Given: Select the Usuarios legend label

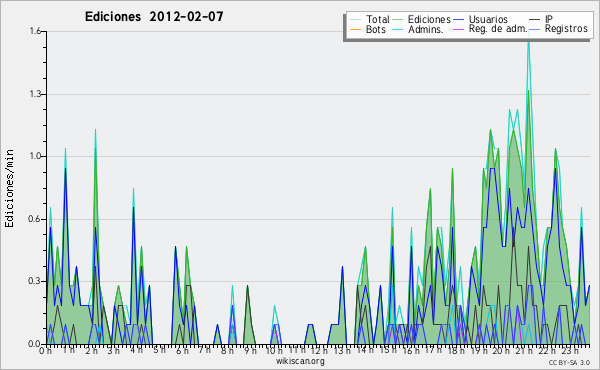Looking at the screenshot, I should pos(488,19).
